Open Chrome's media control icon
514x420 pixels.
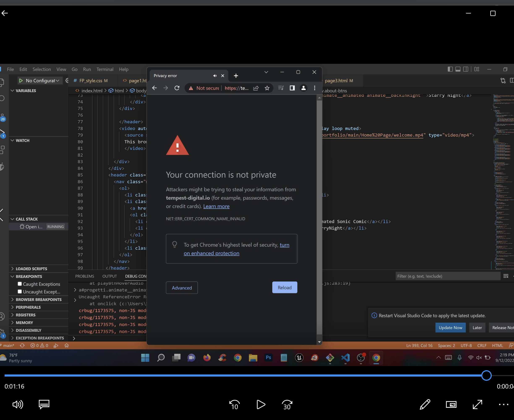point(281,88)
